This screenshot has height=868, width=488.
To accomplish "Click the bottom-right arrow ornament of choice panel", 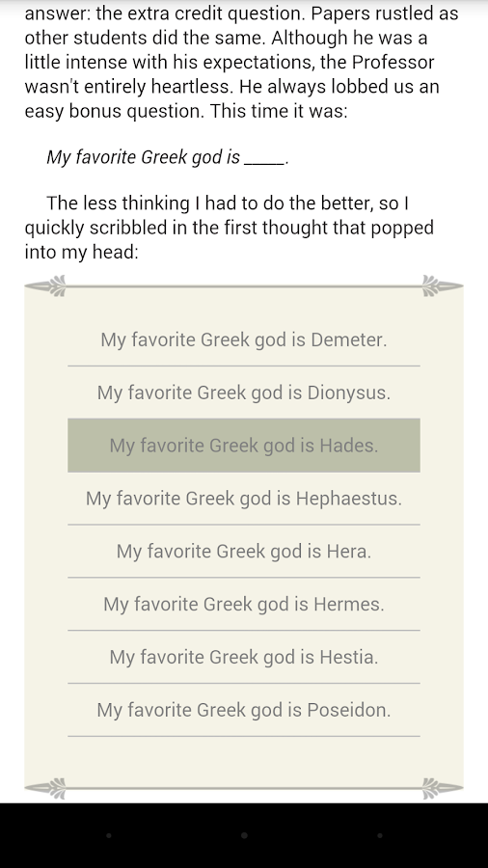I will click(x=443, y=788).
